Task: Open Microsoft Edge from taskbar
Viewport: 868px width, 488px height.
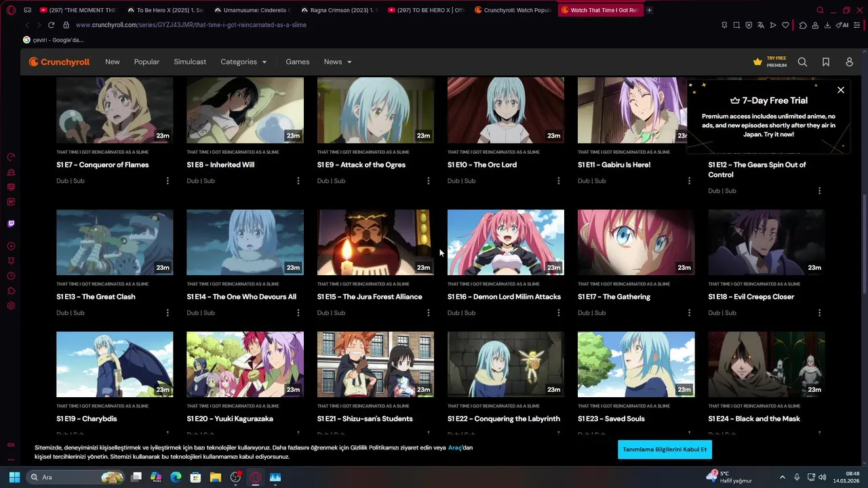Action: [x=176, y=477]
